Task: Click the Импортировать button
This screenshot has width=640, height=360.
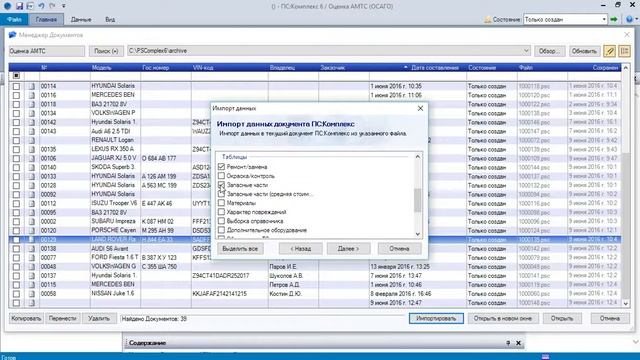Action: (x=436, y=318)
